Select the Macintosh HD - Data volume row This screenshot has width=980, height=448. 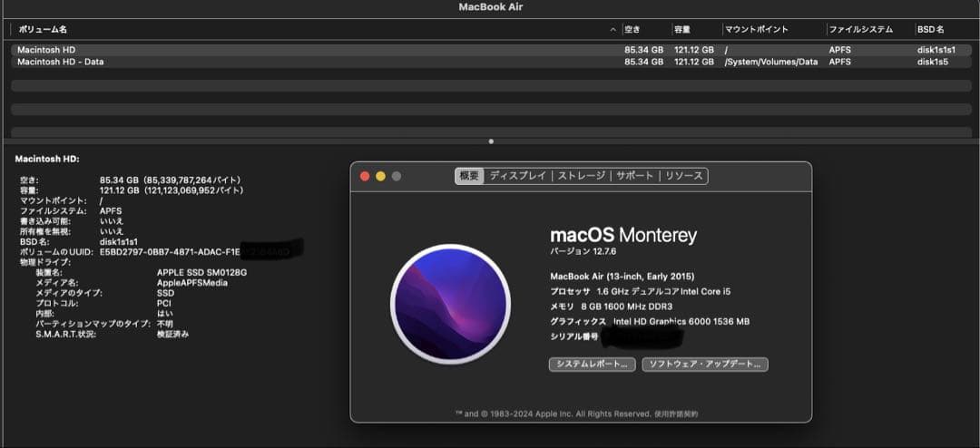coord(491,62)
